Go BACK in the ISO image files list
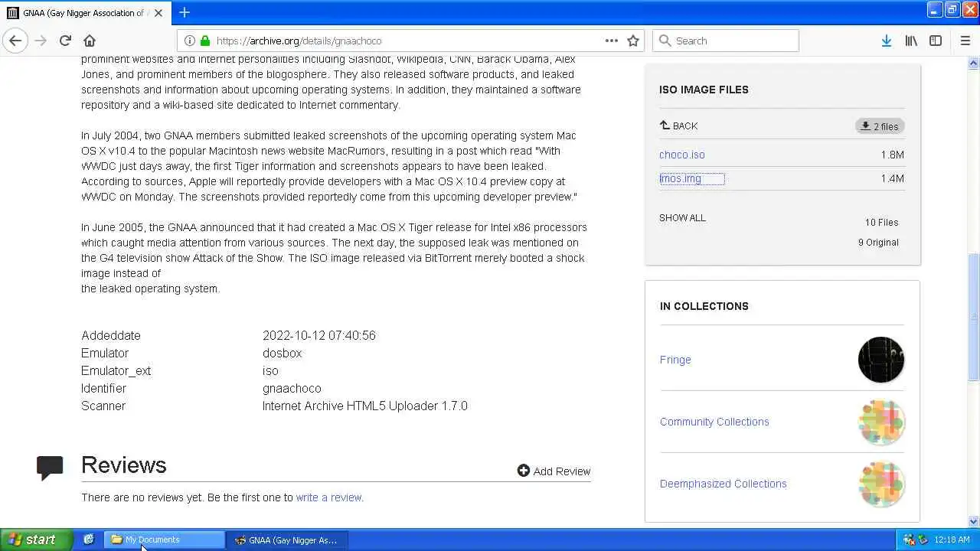Screen dimensions: 980x551 (x=678, y=126)
